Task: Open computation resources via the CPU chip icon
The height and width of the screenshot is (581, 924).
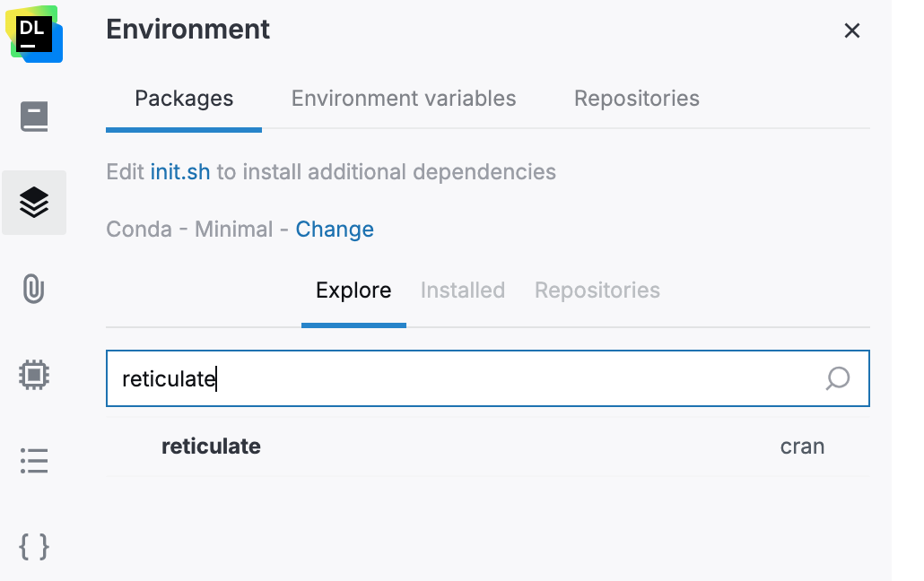Action: (x=34, y=375)
